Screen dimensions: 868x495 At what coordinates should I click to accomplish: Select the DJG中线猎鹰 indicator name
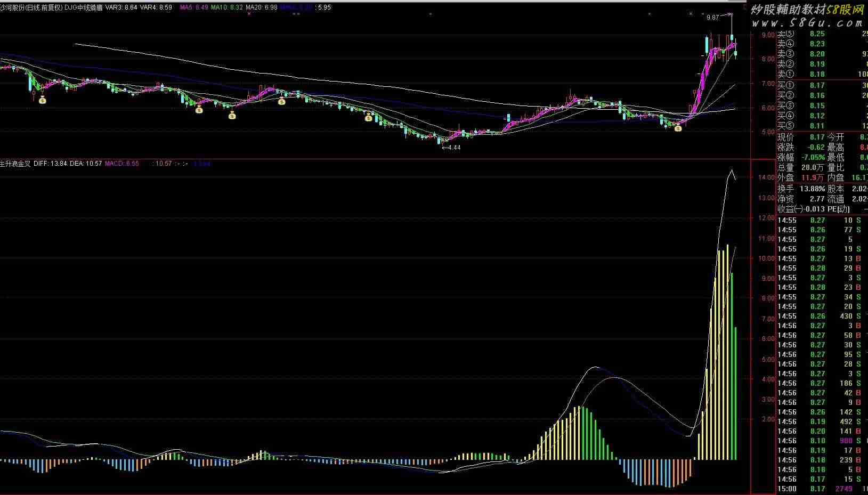(84, 7)
